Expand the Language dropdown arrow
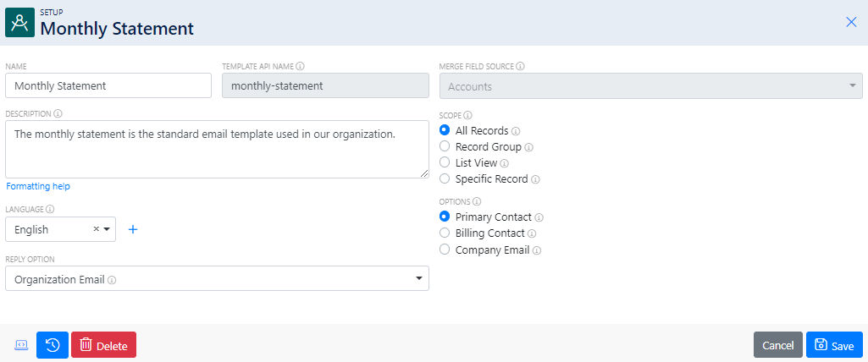868x362 pixels. coord(107,229)
